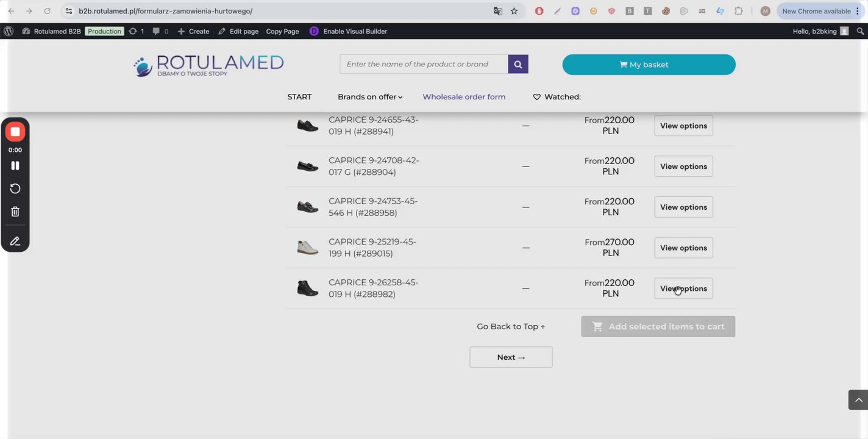This screenshot has width=868, height=439.
Task: Expand the Brands on offer dropdown
Action: (370, 97)
